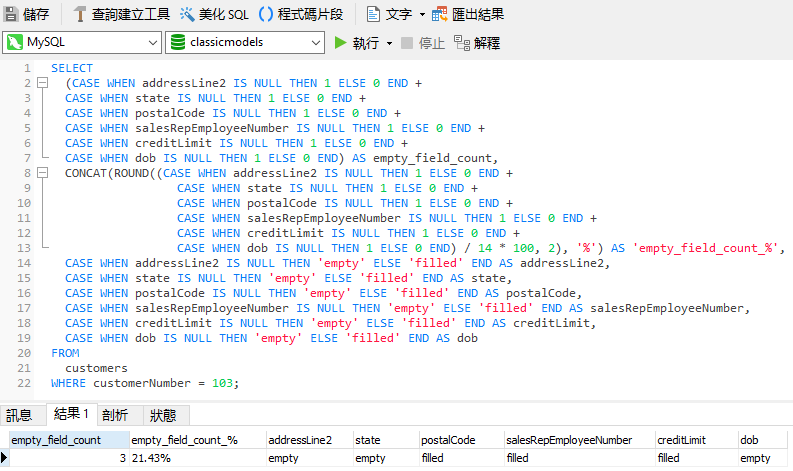
Task: Switch to the Messages (訊息) tab
Action: point(19,415)
